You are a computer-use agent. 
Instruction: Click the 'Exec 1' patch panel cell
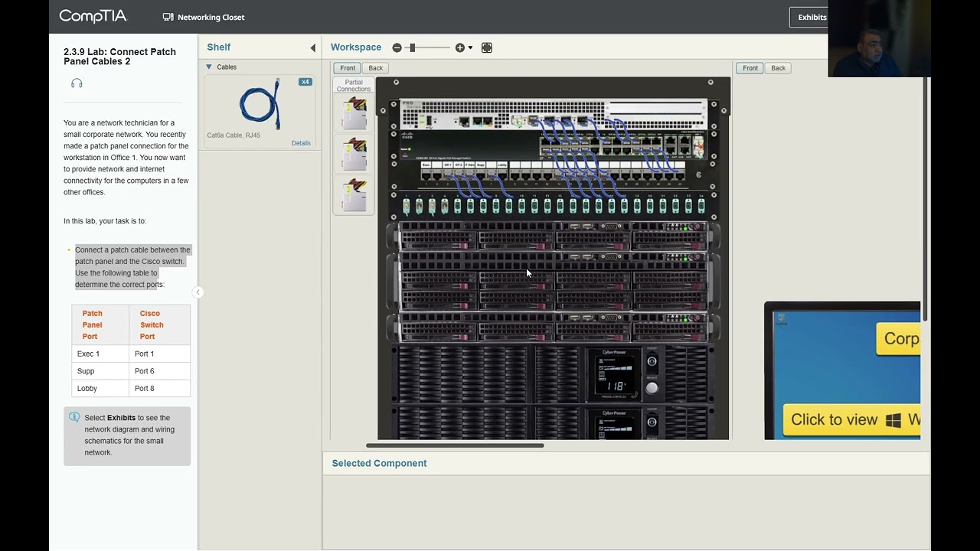click(100, 354)
